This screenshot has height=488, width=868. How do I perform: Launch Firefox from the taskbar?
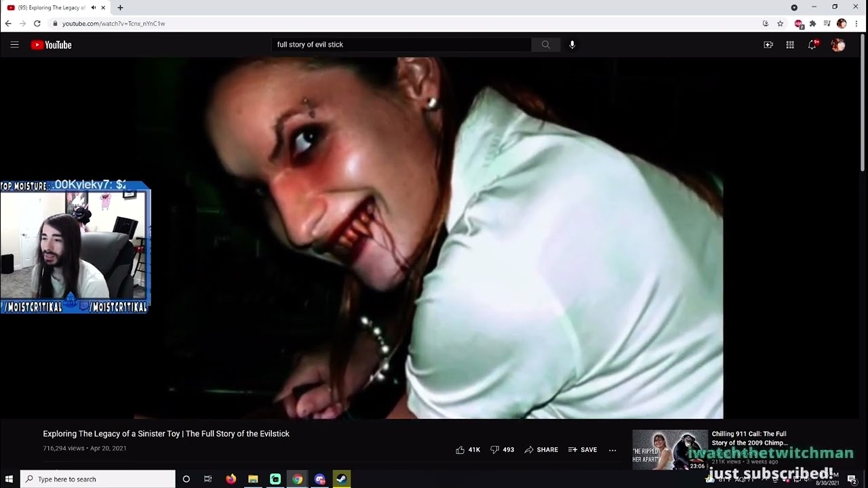[x=231, y=479]
